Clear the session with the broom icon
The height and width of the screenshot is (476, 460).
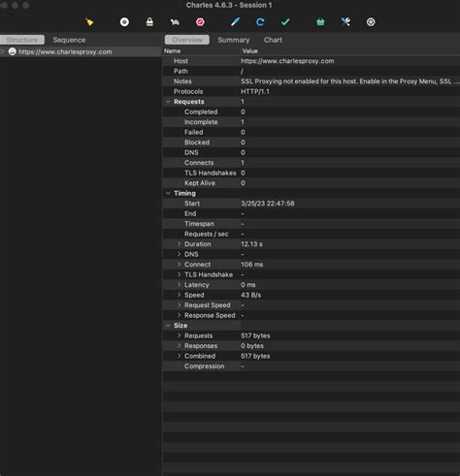tap(89, 22)
